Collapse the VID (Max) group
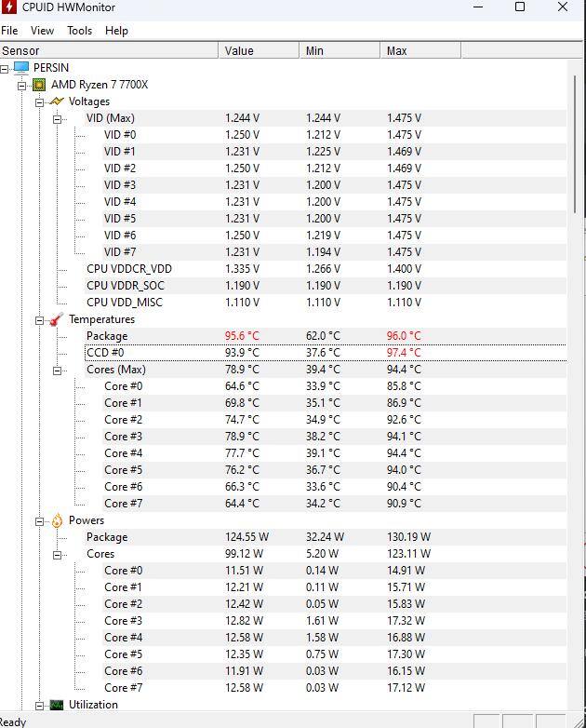586x728 pixels. pyautogui.click(x=57, y=119)
